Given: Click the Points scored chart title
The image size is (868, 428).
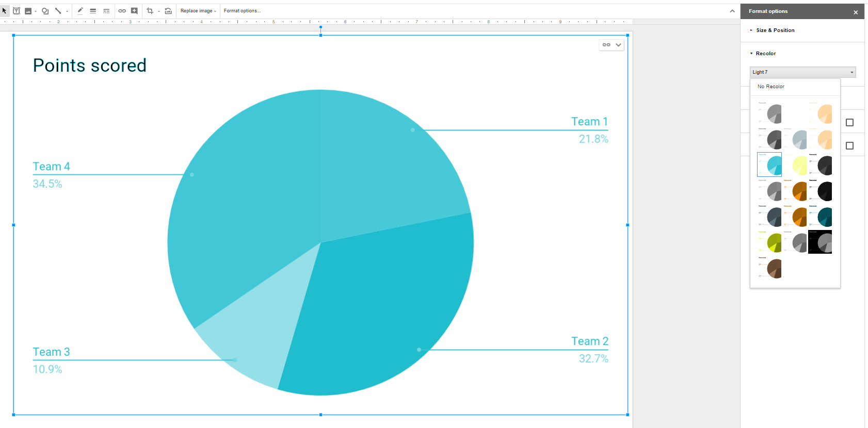Looking at the screenshot, I should click(90, 65).
